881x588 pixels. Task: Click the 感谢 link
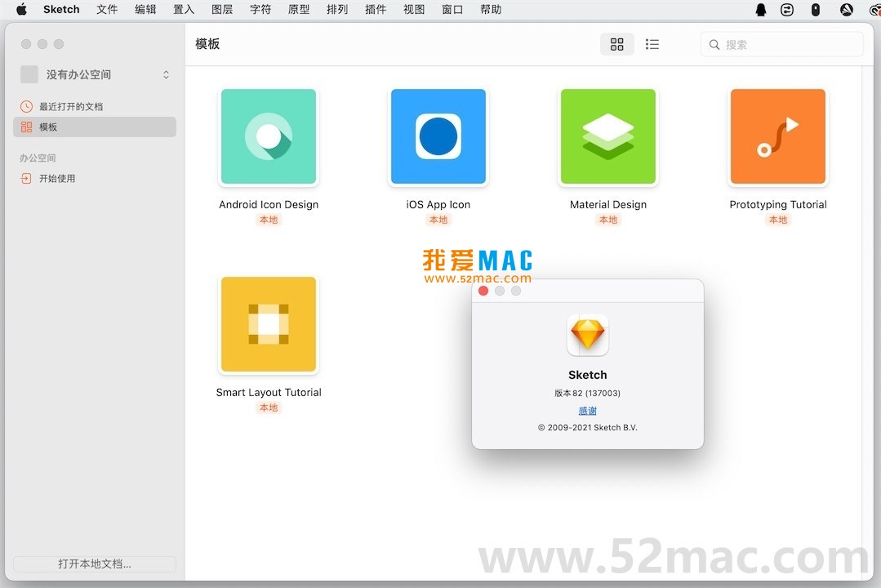pos(587,411)
